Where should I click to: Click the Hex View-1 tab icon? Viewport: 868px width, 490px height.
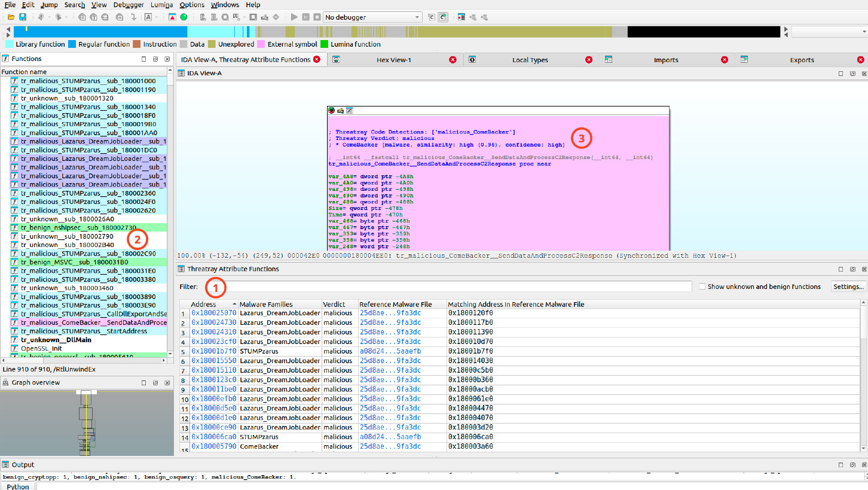click(x=336, y=60)
